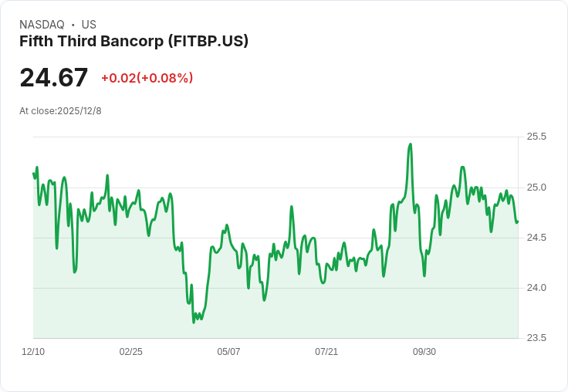Click the highest peak of the price line
Screen dimensions: 568x392
pyautogui.click(x=411, y=144)
